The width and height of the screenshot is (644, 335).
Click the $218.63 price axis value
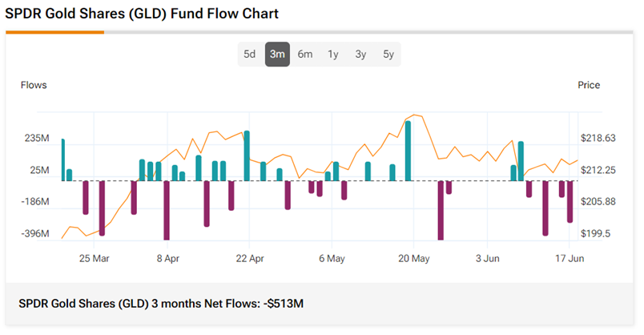[x=598, y=139]
